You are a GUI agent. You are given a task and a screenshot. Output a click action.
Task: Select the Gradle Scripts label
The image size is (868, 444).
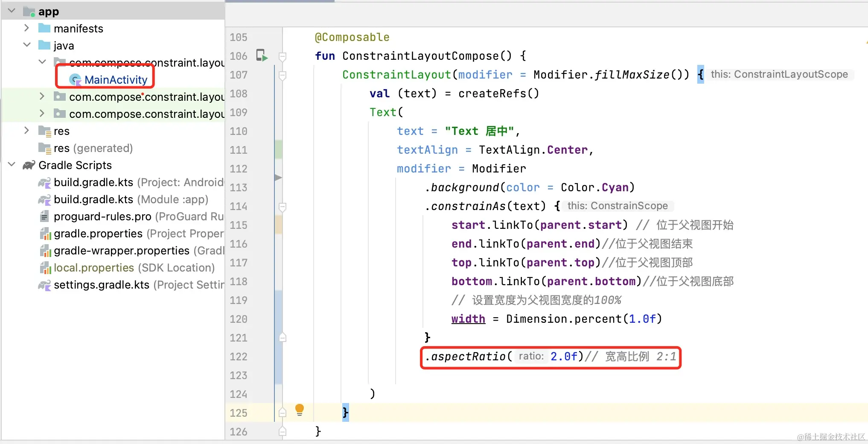pyautogui.click(x=75, y=165)
